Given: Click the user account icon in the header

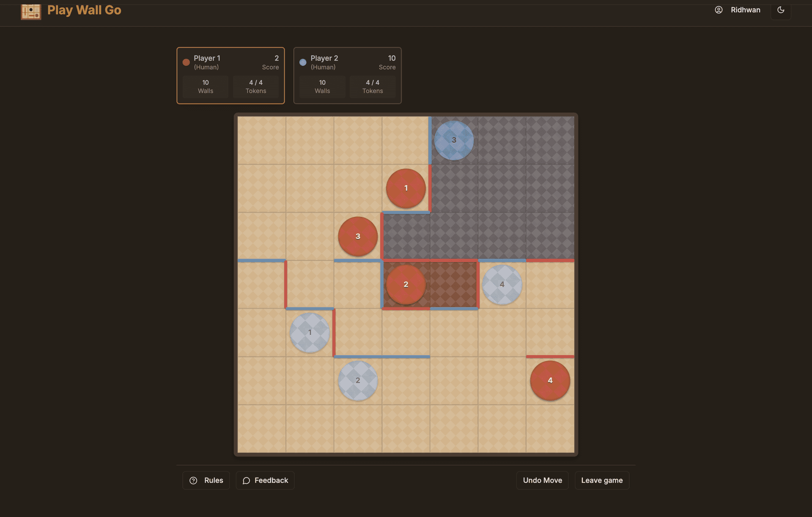Looking at the screenshot, I should pyautogui.click(x=719, y=10).
